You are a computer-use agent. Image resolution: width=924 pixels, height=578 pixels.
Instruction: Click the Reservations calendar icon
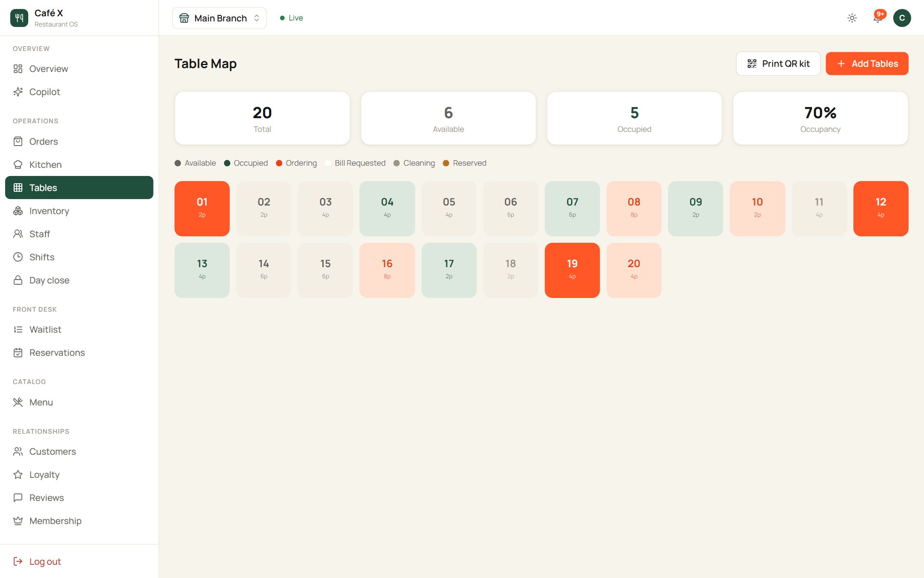tap(18, 353)
